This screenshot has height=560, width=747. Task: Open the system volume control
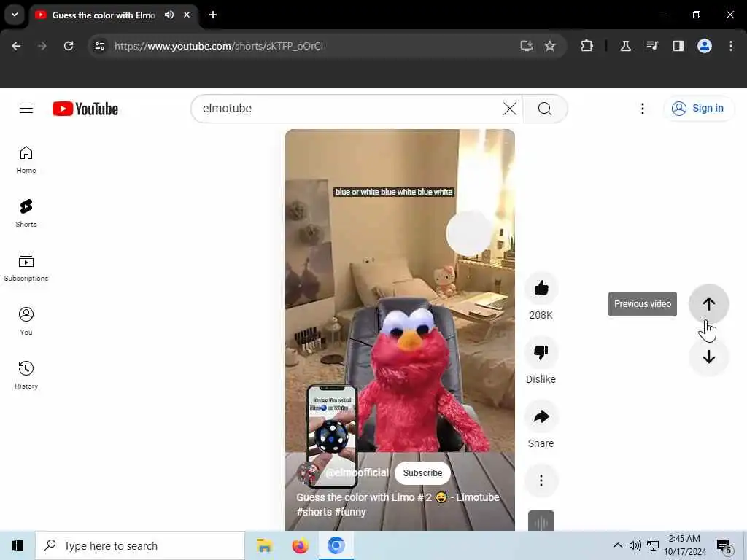[635, 545]
